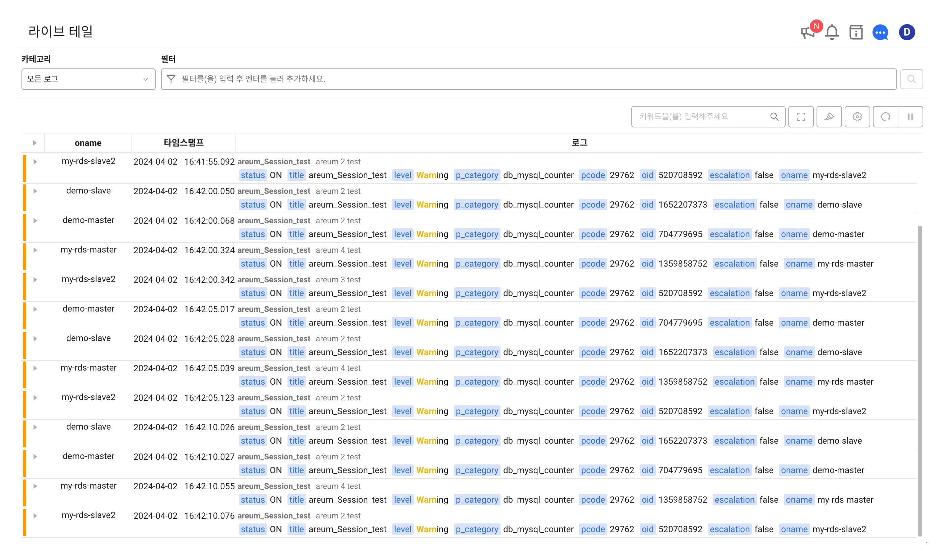This screenshot has height=560, width=944.
Task: Open the 모든 로그 category dropdown
Action: coord(88,79)
